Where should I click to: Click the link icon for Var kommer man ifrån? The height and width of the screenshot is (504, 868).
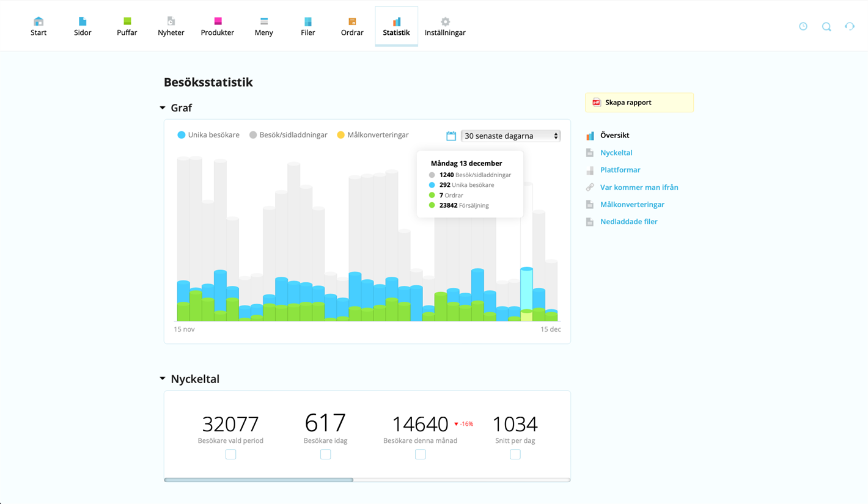tap(590, 188)
